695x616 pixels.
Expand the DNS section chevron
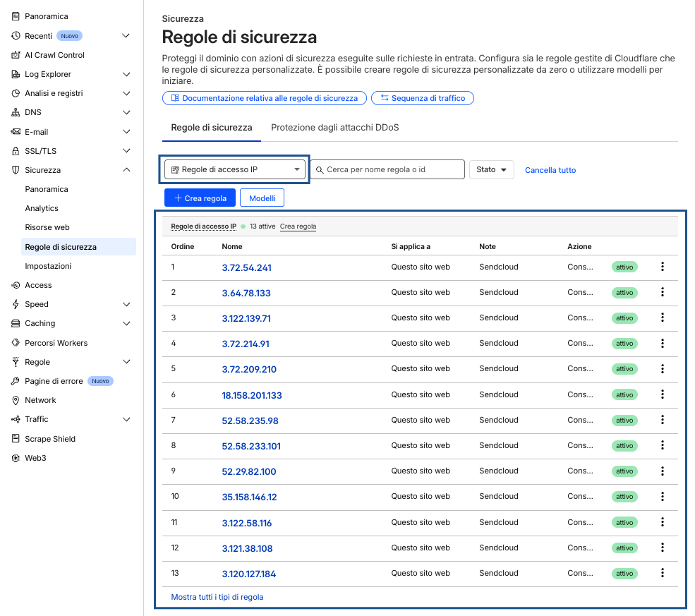coord(126,112)
